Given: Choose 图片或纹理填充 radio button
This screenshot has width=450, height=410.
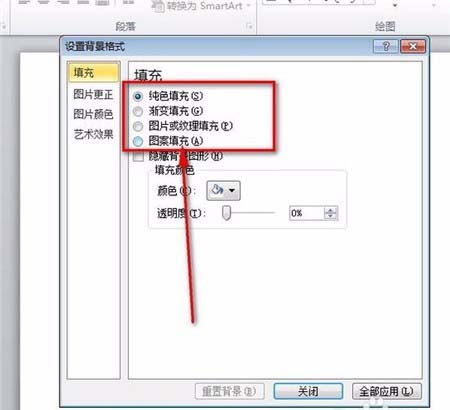Looking at the screenshot, I should [138, 126].
